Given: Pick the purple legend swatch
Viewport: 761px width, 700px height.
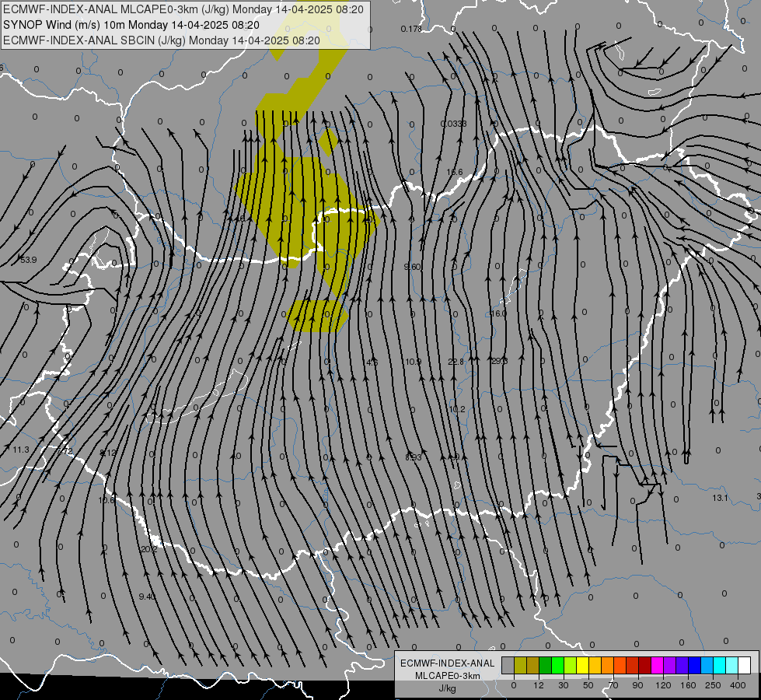Looking at the screenshot, I should point(670,665).
